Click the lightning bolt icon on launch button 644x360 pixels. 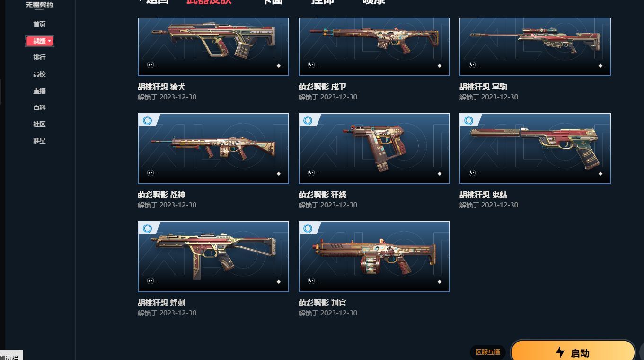point(560,352)
